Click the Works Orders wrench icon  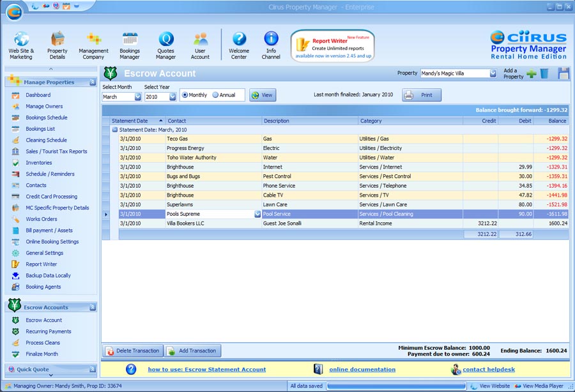click(x=15, y=220)
